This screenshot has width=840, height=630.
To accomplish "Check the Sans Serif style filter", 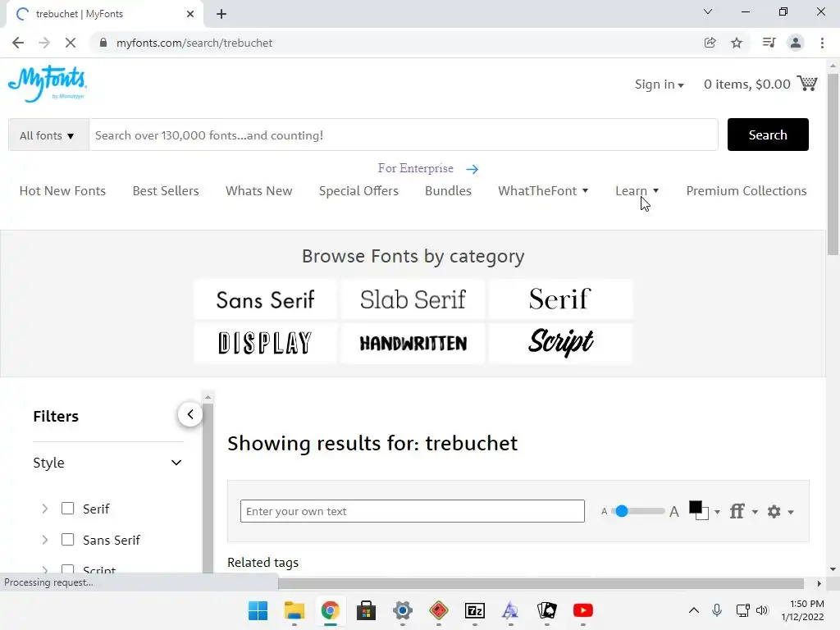I will 67,540.
